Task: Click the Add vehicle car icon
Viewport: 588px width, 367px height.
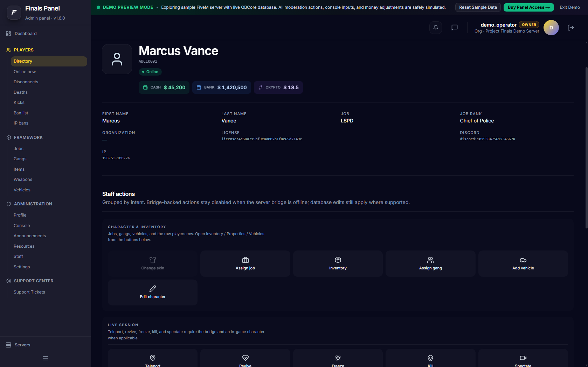Action: [523, 260]
